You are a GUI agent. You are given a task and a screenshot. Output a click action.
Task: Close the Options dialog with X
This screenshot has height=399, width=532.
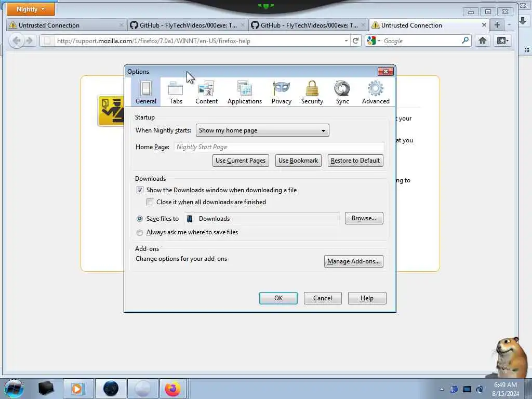click(x=385, y=71)
